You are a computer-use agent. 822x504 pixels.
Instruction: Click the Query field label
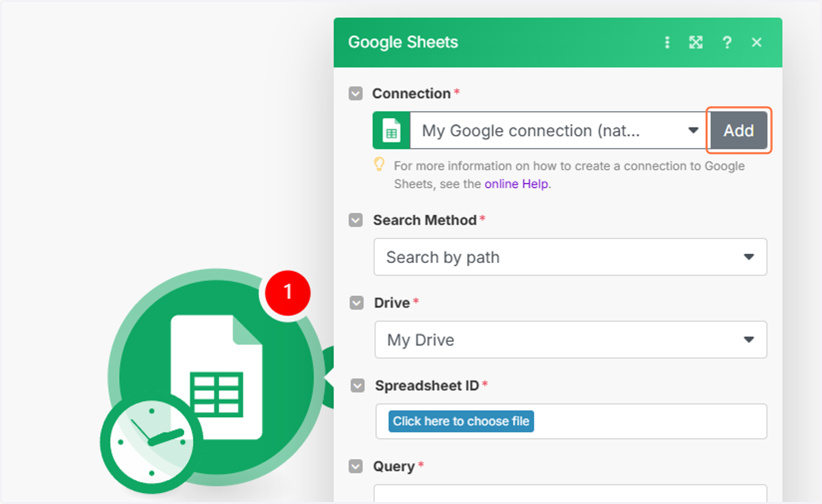click(394, 467)
